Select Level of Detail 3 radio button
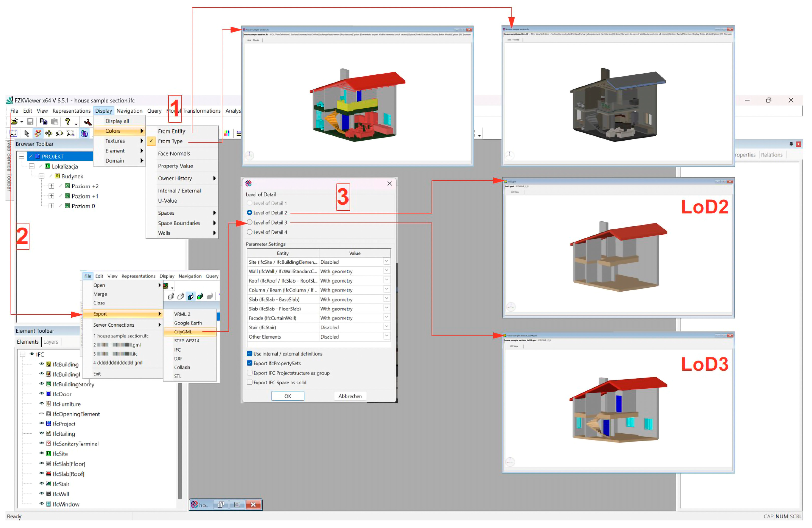Image resolution: width=812 pixels, height=528 pixels. (250, 222)
